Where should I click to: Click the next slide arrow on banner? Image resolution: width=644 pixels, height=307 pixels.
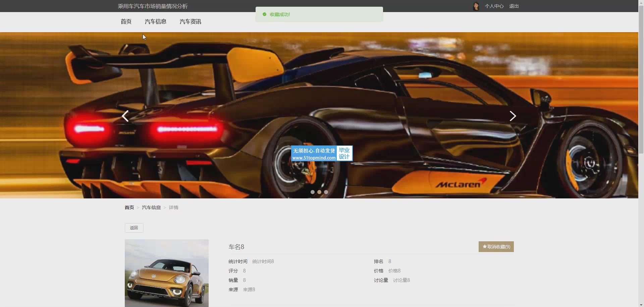513,116
